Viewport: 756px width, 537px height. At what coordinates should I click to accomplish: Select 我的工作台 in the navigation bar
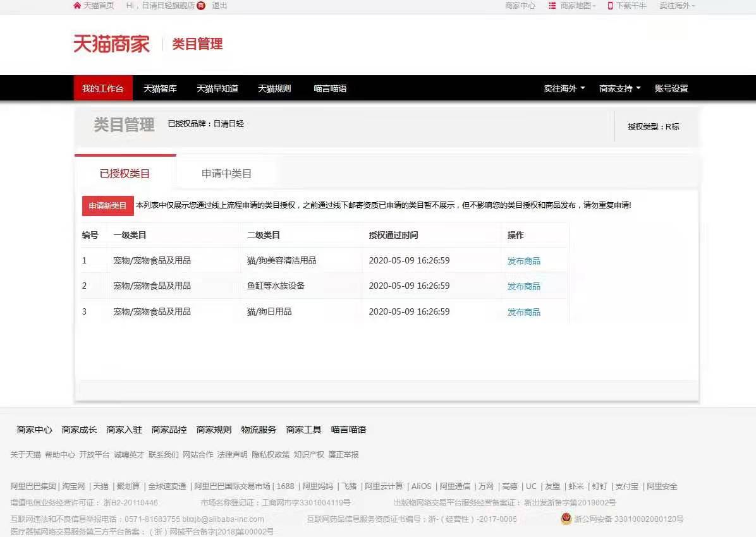(102, 88)
